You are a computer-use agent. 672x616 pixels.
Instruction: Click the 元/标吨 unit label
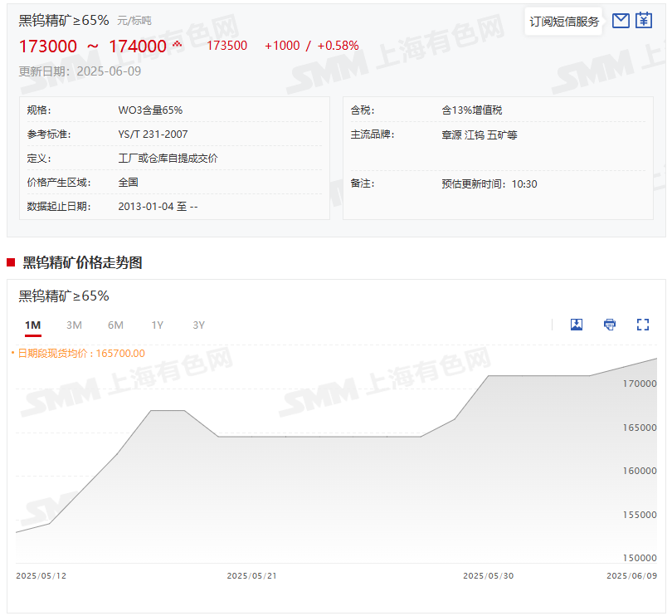134,21
